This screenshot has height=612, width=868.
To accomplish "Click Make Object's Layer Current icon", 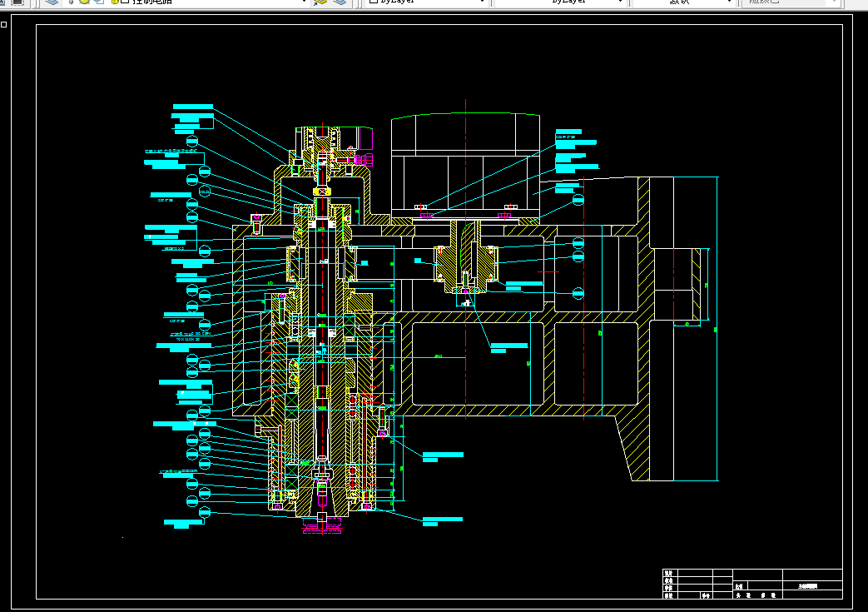I will click(320, 2).
